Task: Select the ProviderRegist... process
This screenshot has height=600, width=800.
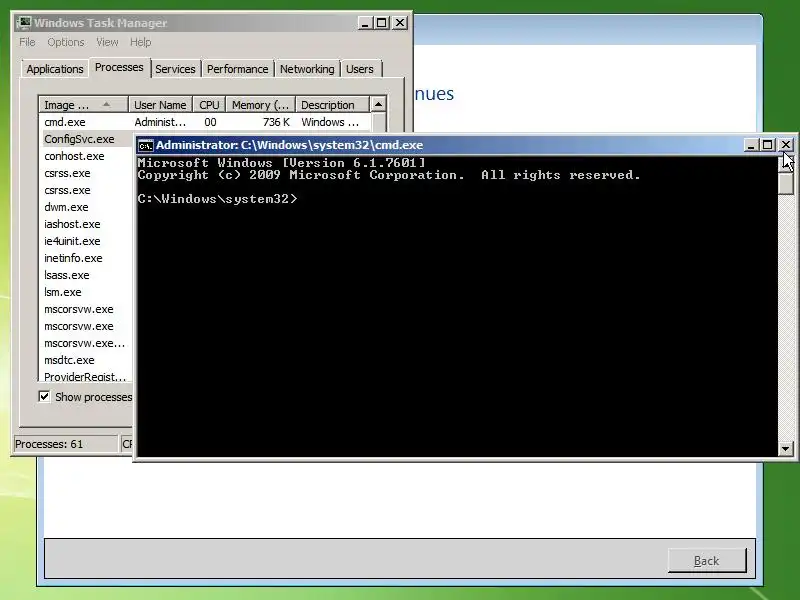Action: 85,377
